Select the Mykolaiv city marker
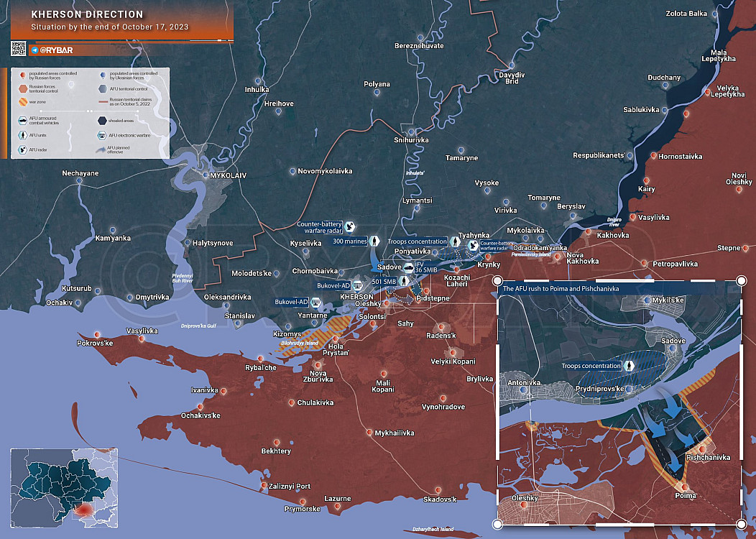This screenshot has width=756, height=539. (x=206, y=175)
